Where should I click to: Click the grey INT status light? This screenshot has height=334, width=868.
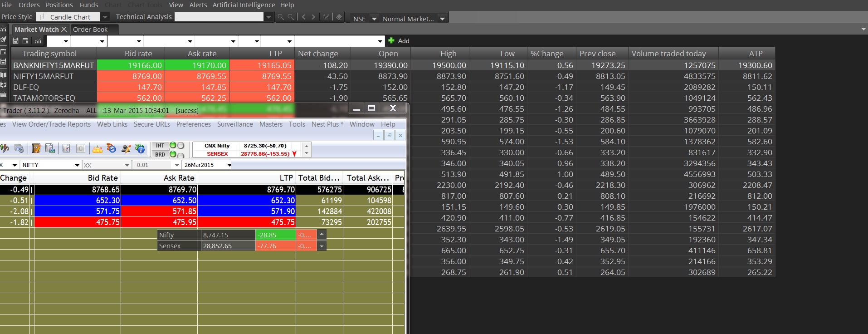click(x=180, y=146)
